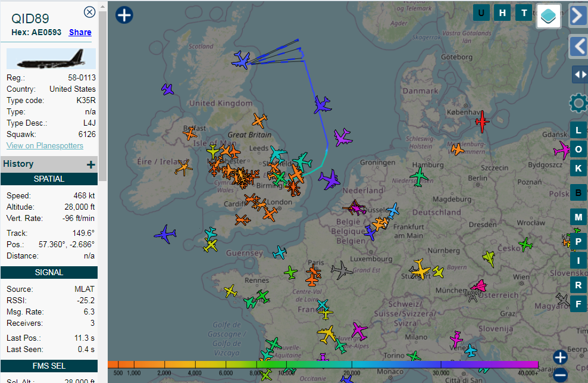This screenshot has height=383, width=588.
Task: Click the position value 57.360°, -2.686°
Action: click(67, 244)
